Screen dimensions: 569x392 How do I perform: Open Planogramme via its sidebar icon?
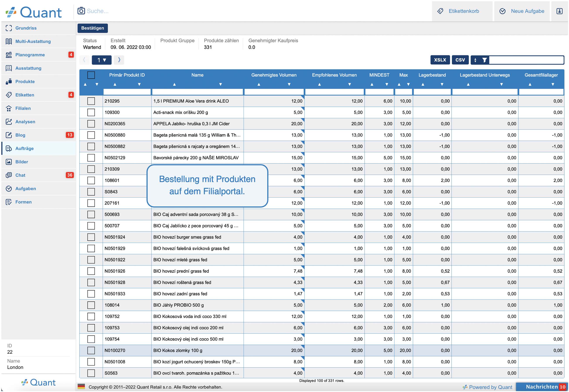9,55
